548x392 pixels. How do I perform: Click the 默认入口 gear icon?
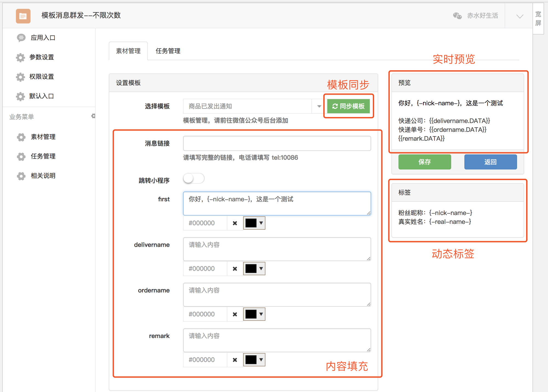tap(20, 96)
